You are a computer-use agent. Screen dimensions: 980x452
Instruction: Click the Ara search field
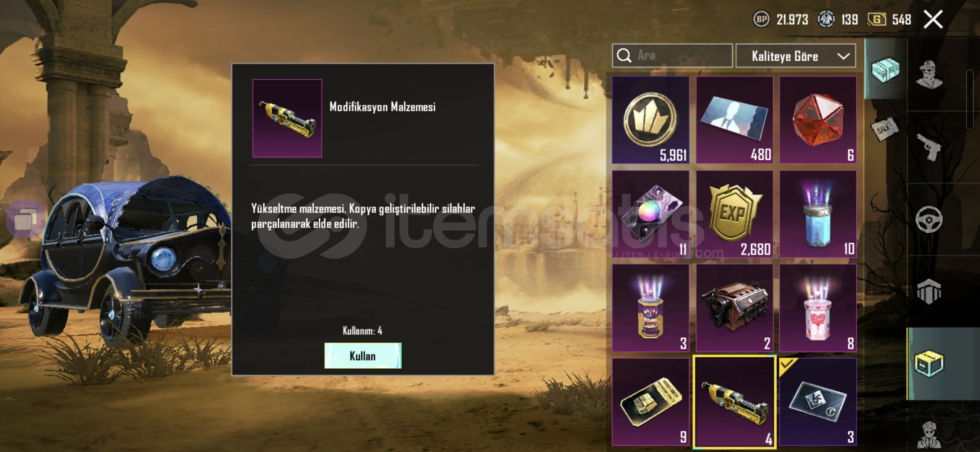pos(672,56)
